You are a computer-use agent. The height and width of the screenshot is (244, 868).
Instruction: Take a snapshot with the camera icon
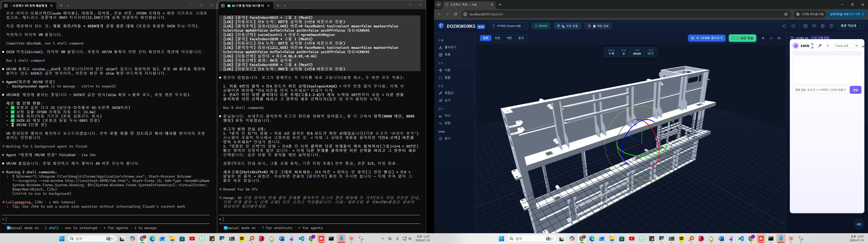805,26
